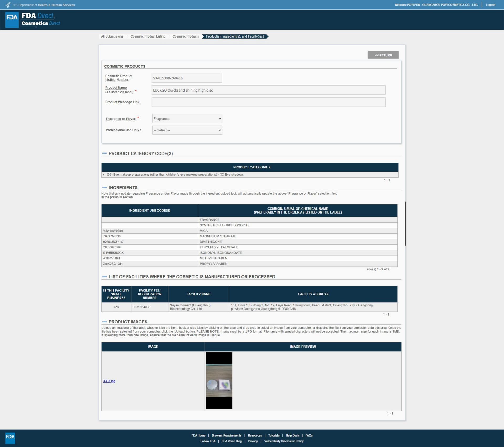
Task: Open the Tutorials footer link
Action: pyautogui.click(x=274, y=435)
